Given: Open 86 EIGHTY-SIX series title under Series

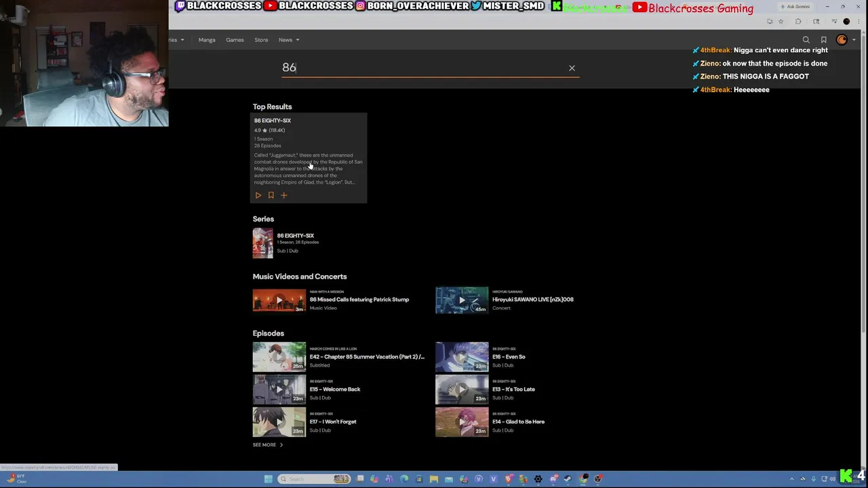Looking at the screenshot, I should point(296,235).
